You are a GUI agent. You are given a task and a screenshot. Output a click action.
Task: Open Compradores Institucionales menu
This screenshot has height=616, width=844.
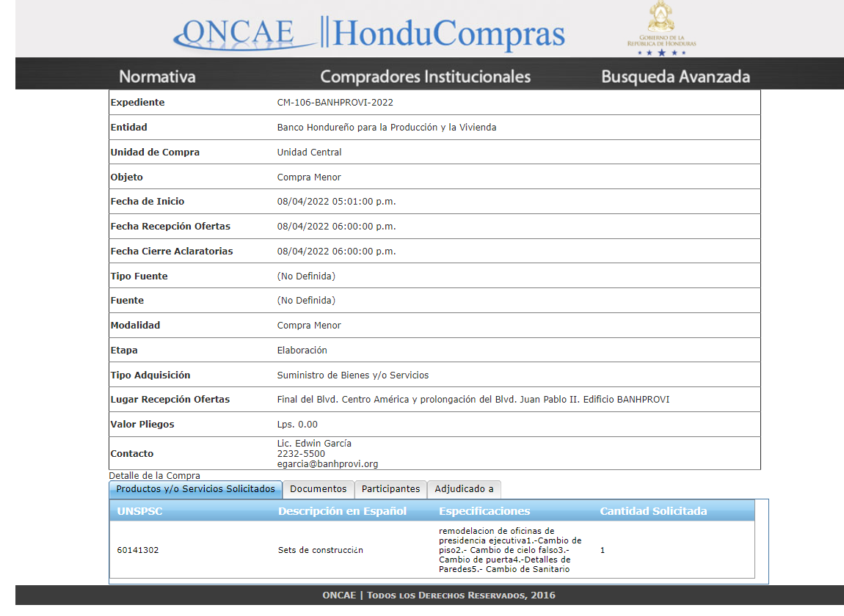pos(425,76)
